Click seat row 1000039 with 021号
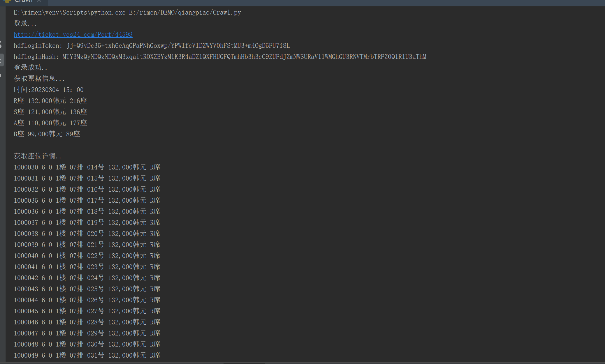This screenshot has height=364, width=605. click(x=87, y=245)
